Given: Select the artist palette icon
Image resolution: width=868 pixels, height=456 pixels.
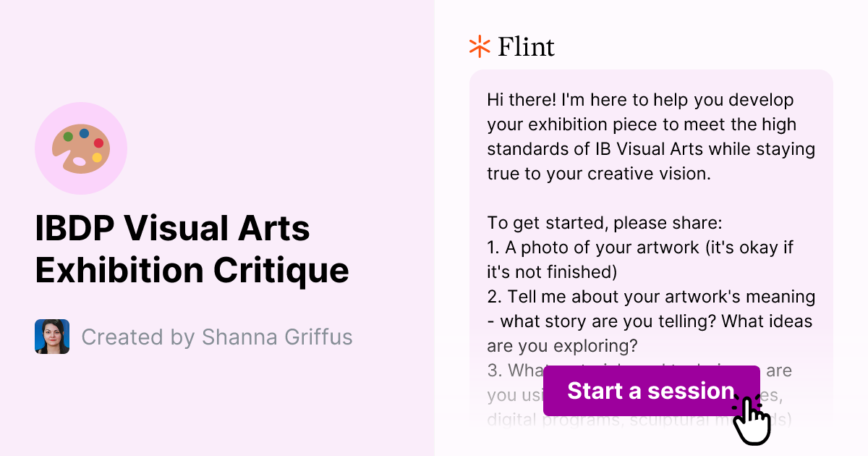Looking at the screenshot, I should pyautogui.click(x=81, y=147).
